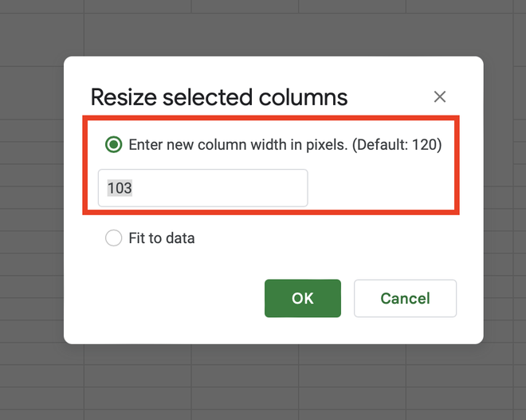Choose the Fit to data radio option
Image resolution: width=526 pixels, height=420 pixels.
pyautogui.click(x=114, y=237)
